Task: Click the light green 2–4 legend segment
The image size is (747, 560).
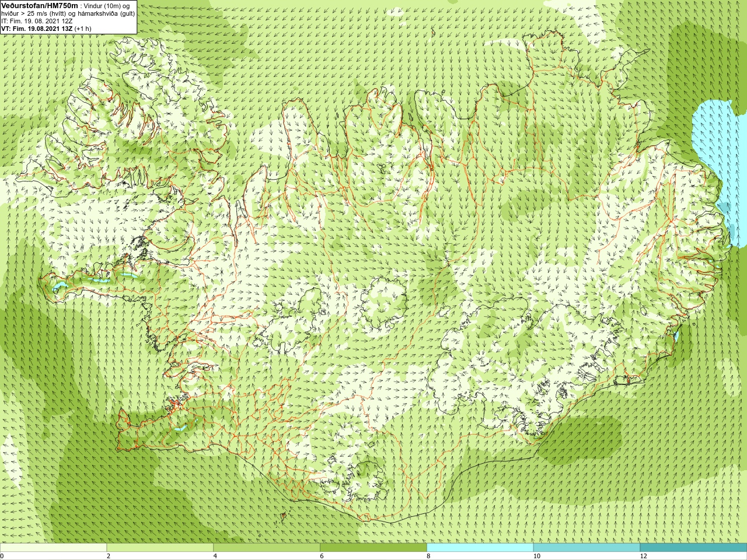Action: tap(160, 548)
